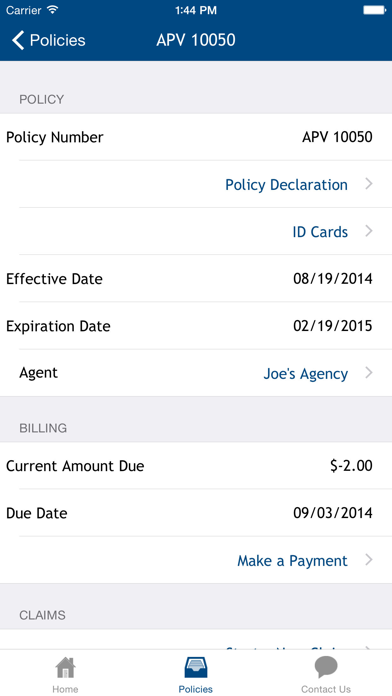
Task: Tap the Wi-Fi signal icon
Action: coord(53,10)
